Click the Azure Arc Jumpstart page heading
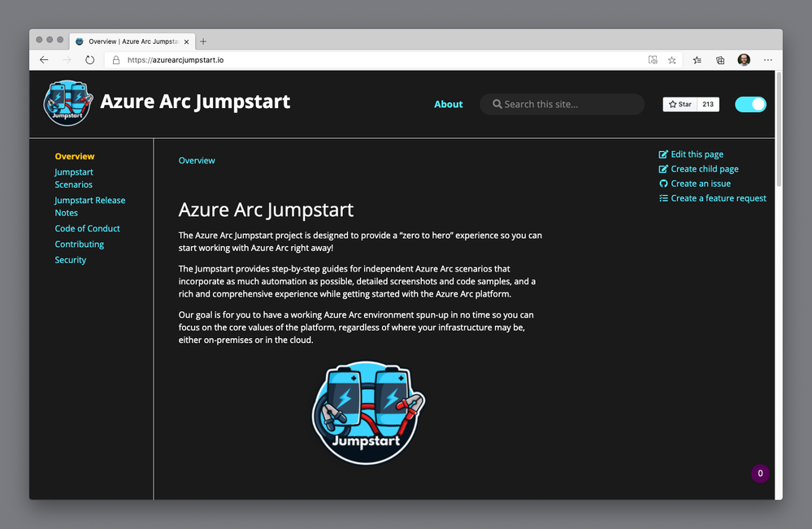This screenshot has height=529, width=812. (266, 210)
